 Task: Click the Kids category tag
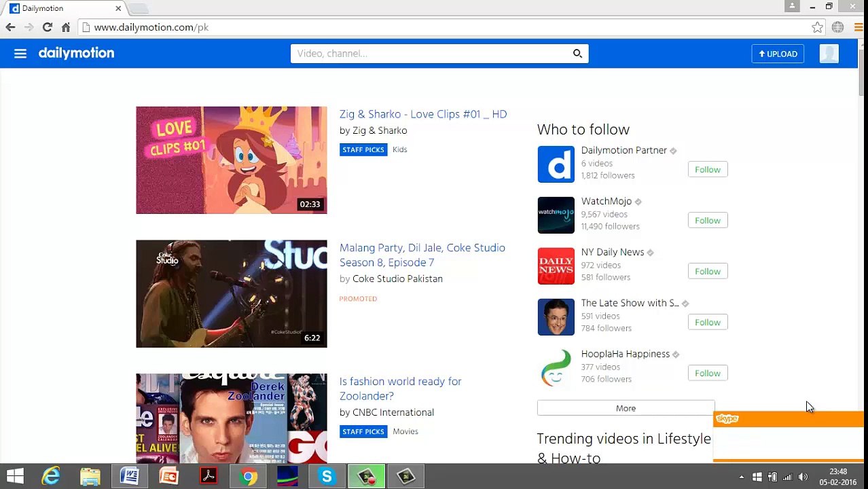coord(399,149)
